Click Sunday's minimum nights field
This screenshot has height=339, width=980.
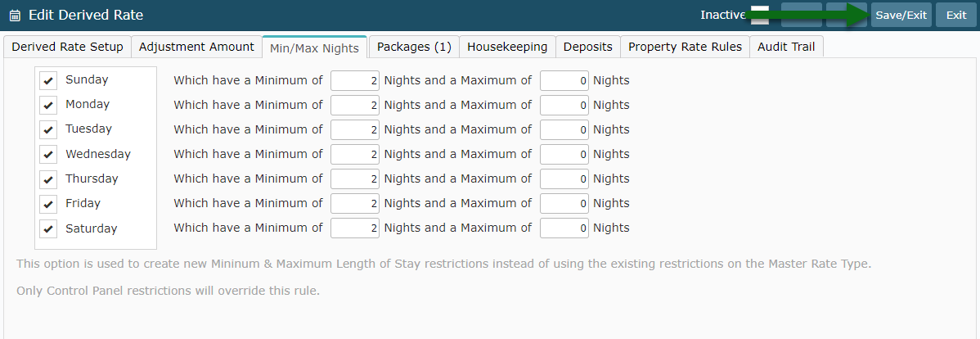[355, 81]
